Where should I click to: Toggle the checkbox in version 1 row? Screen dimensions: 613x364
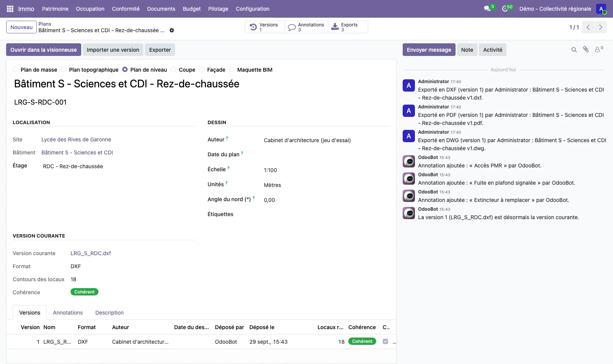[x=385, y=341]
